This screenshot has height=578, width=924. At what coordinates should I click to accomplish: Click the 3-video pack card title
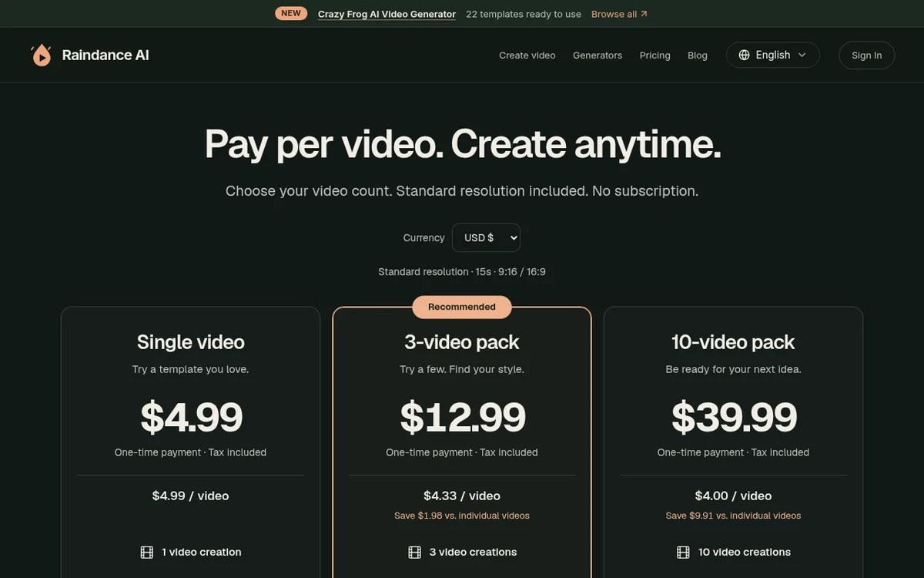pyautogui.click(x=462, y=342)
